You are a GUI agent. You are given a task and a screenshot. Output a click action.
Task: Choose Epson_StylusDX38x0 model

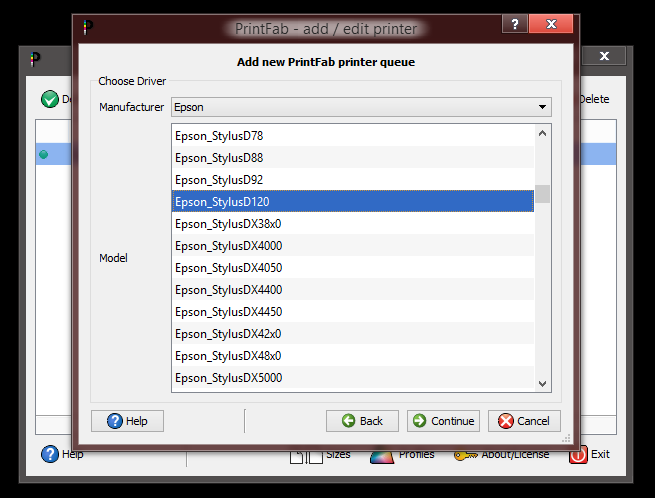pyautogui.click(x=353, y=224)
